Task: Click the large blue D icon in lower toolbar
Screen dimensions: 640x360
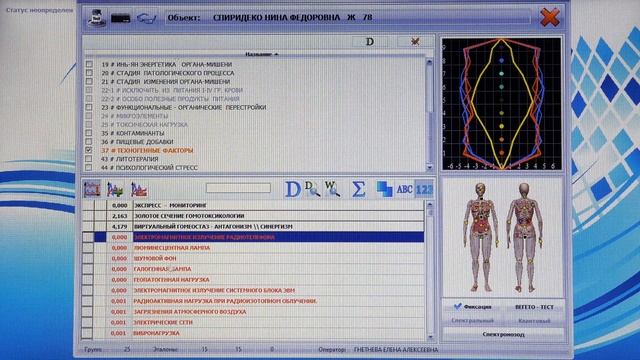Action: pos(292,189)
